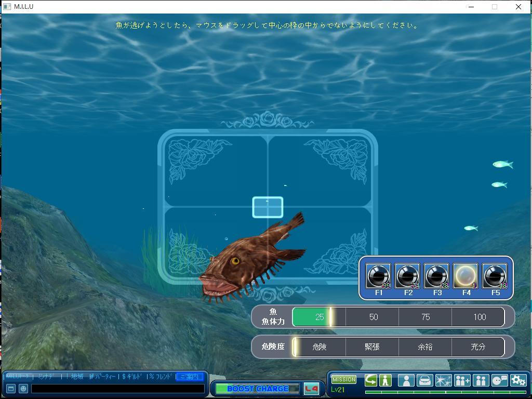Open the speech bubble chat icon
Image resolution: width=532 pixels, height=399 pixels.
click(499, 380)
